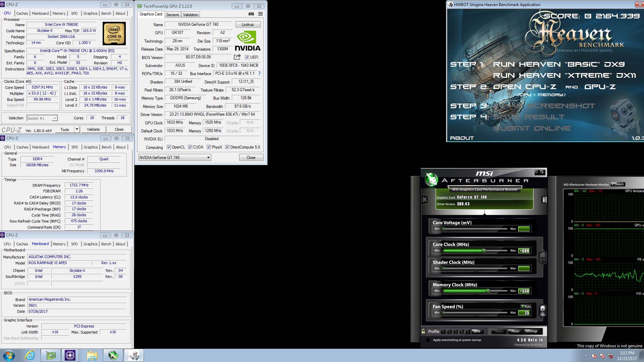Viewport: 644px width, 362px height.
Task: Open the Caches tab in top CPU-Z window
Action: point(22,13)
